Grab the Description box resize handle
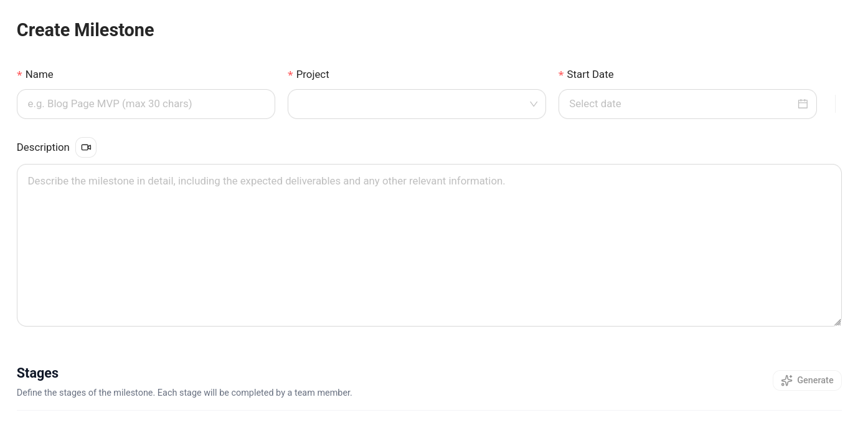The image size is (868, 430). coord(837,322)
